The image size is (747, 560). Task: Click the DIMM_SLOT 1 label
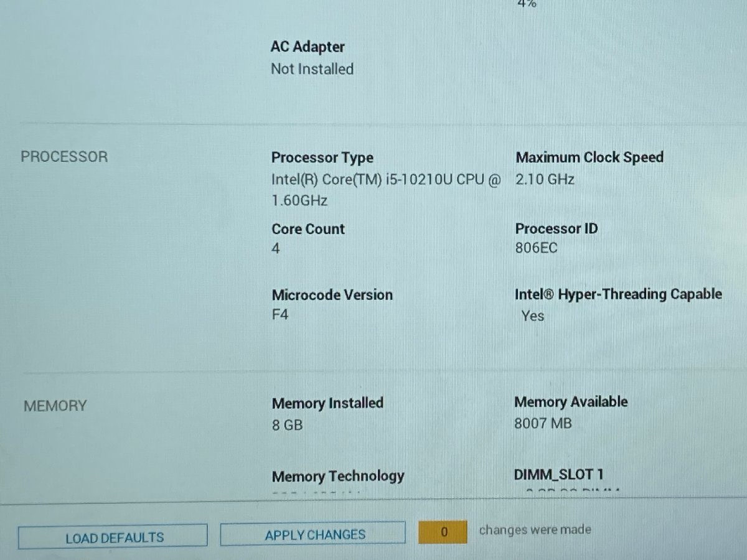pos(558,475)
